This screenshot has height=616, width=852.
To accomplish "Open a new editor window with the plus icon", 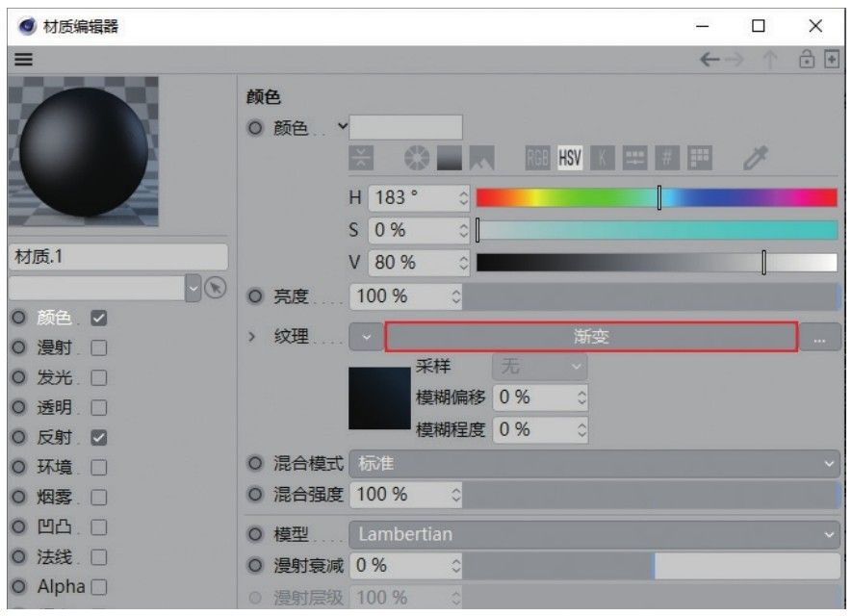I will coord(832,59).
